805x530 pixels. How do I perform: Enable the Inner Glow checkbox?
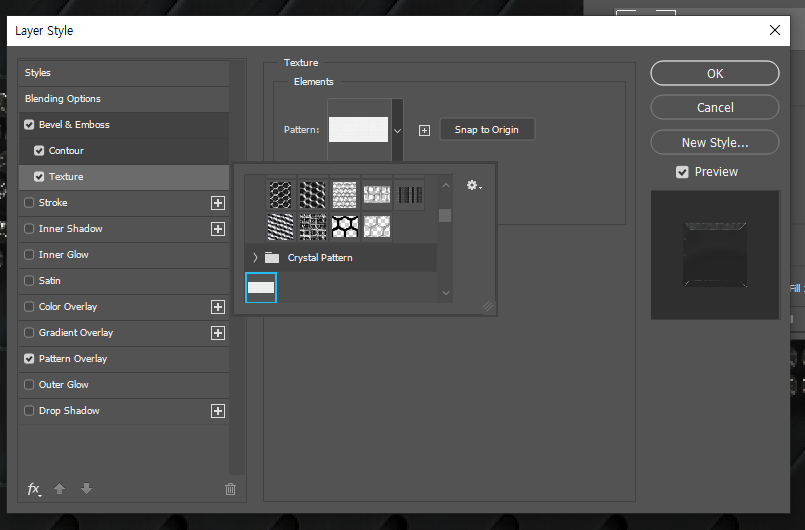[29, 255]
